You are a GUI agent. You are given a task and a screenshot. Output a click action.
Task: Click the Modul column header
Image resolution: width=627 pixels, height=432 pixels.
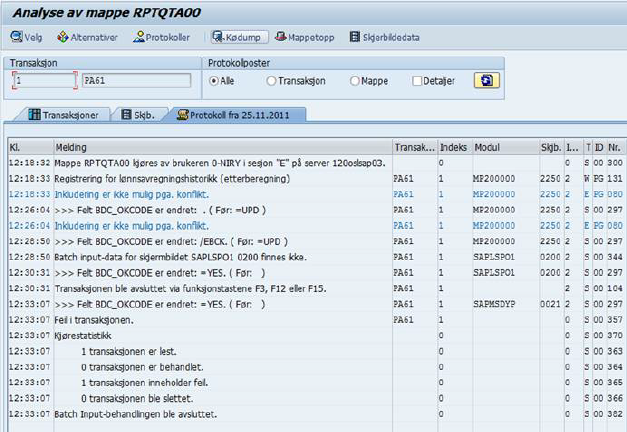[x=505, y=148]
